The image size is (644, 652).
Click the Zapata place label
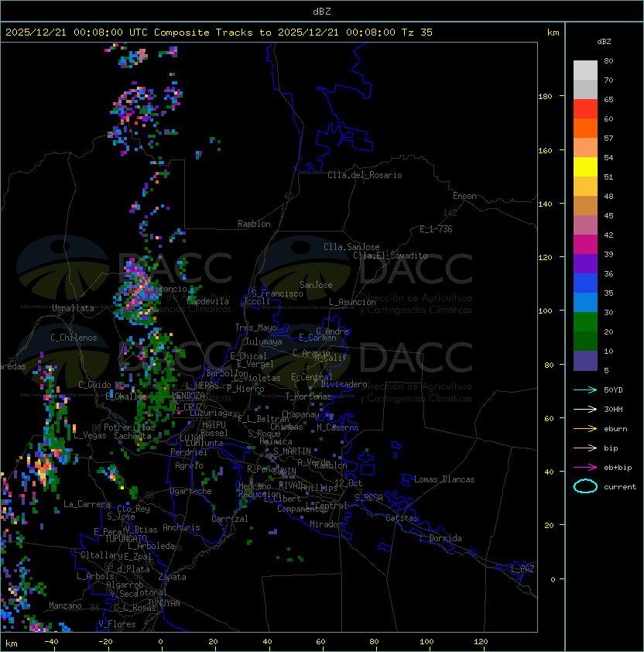(172, 577)
